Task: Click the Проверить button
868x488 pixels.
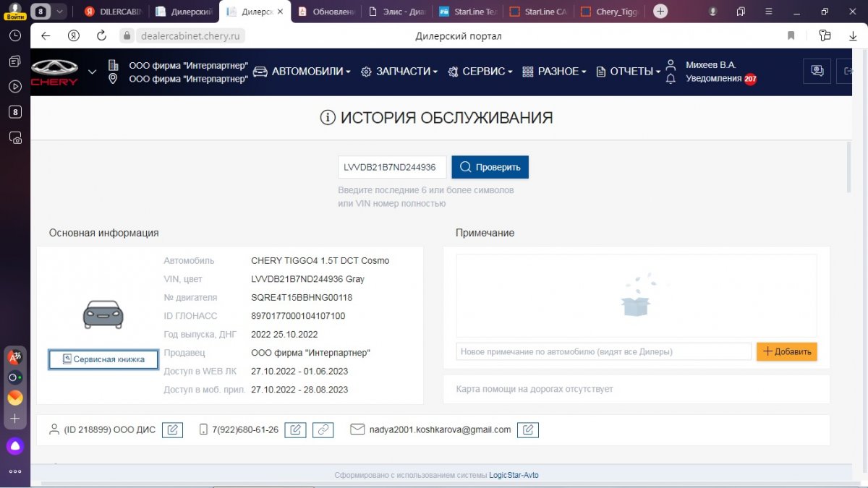Action: click(490, 167)
